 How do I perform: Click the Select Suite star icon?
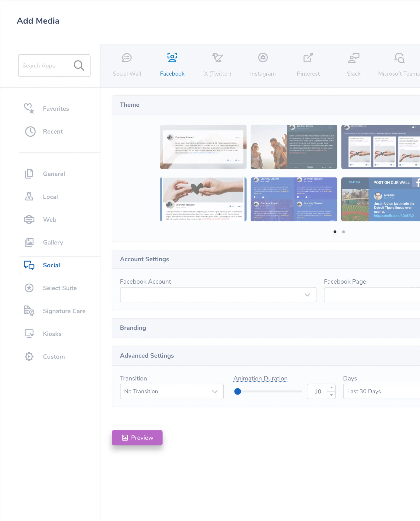(29, 288)
